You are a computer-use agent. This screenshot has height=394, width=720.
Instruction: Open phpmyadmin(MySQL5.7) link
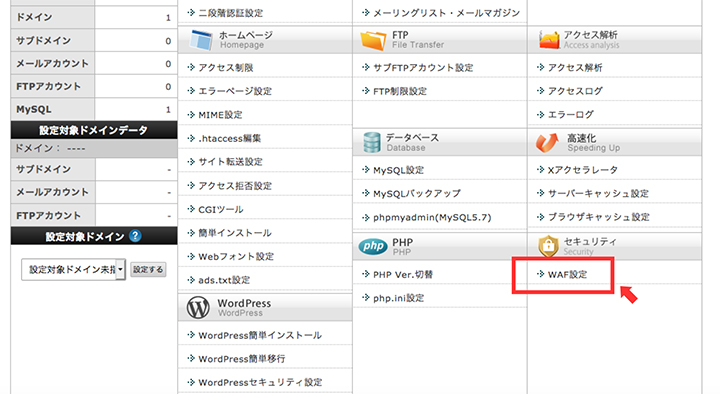coord(432,217)
